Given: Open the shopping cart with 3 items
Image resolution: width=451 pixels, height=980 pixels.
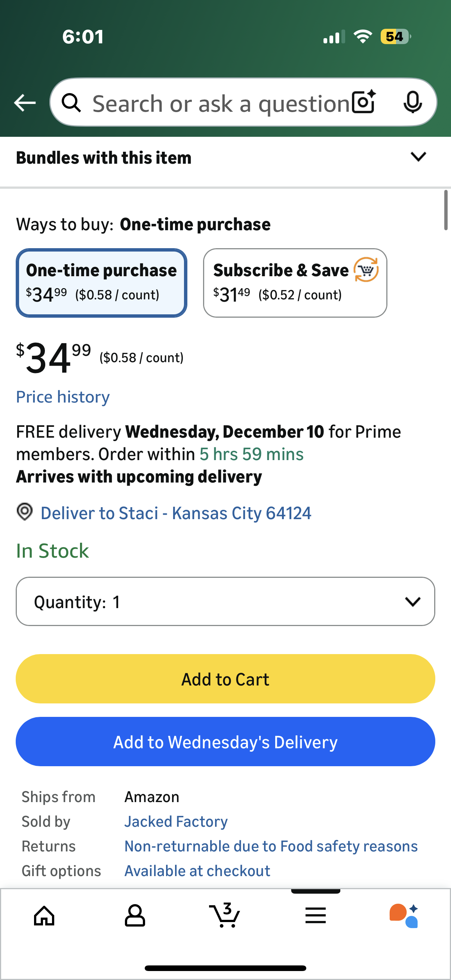Looking at the screenshot, I should pos(225,915).
